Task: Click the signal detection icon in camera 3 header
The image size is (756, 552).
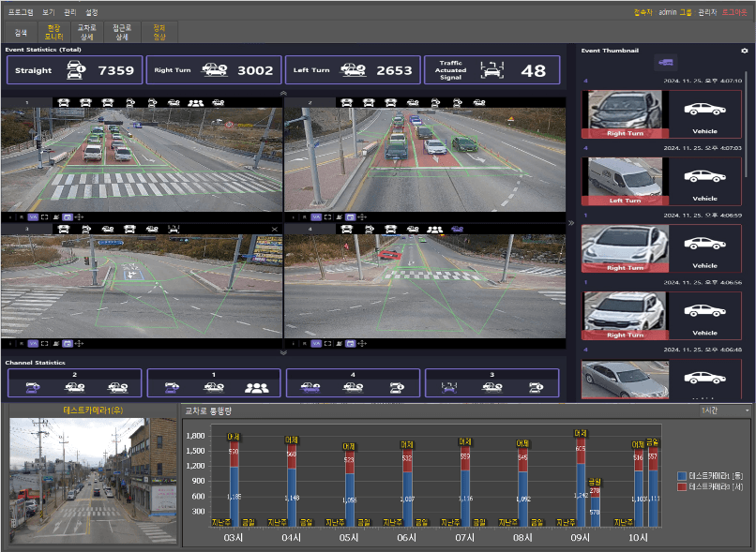Action: [x=174, y=230]
